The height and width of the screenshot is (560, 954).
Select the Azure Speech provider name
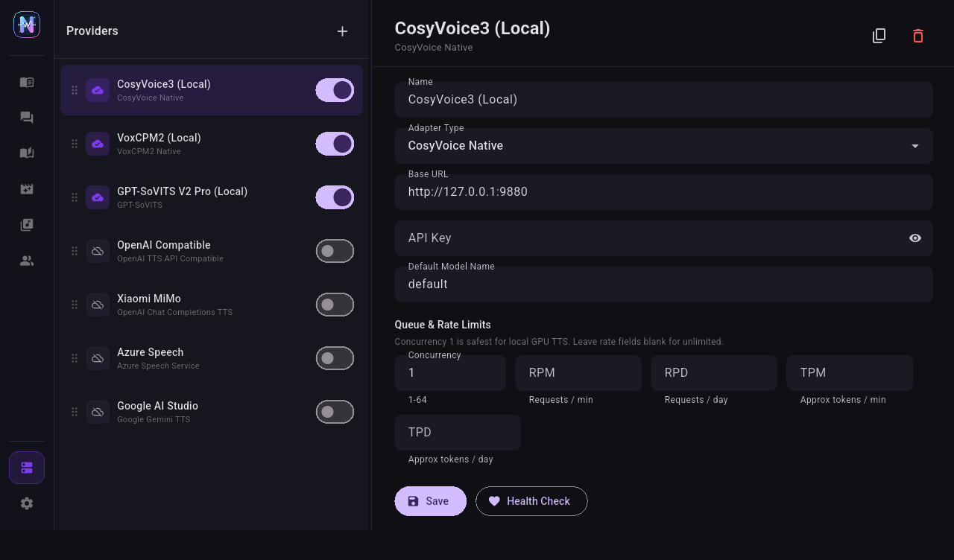(150, 352)
